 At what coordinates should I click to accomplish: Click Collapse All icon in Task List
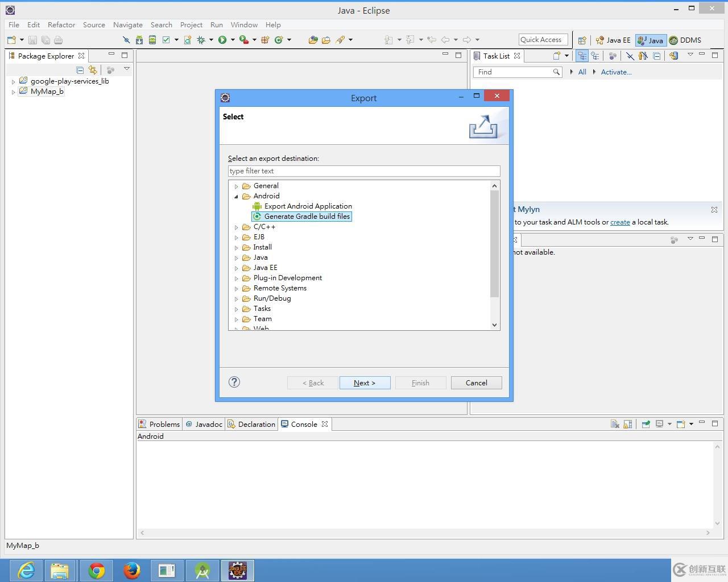(x=657, y=56)
